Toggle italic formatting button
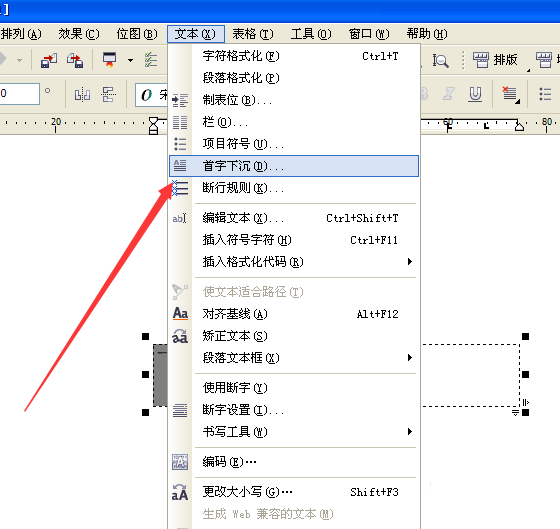The height and width of the screenshot is (529, 560). pyautogui.click(x=449, y=94)
